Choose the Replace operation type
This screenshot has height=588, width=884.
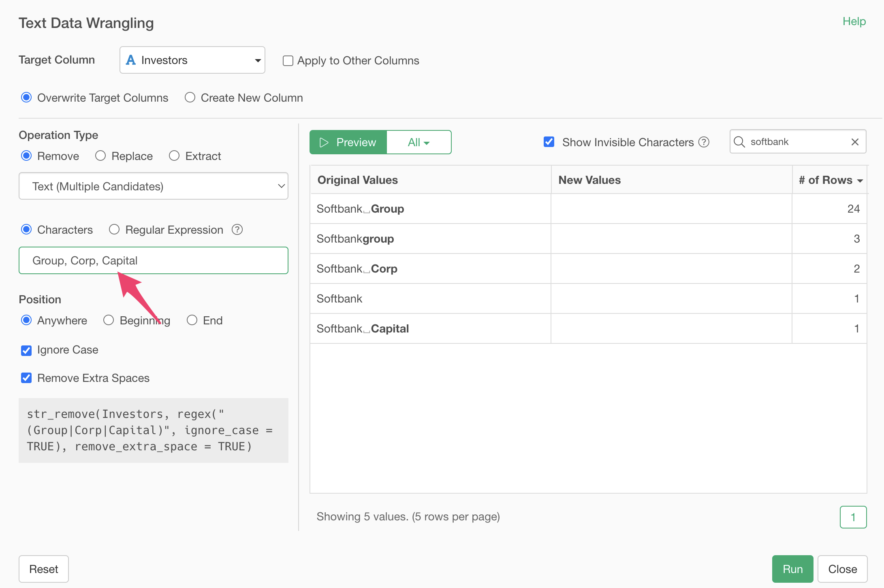[x=100, y=156]
